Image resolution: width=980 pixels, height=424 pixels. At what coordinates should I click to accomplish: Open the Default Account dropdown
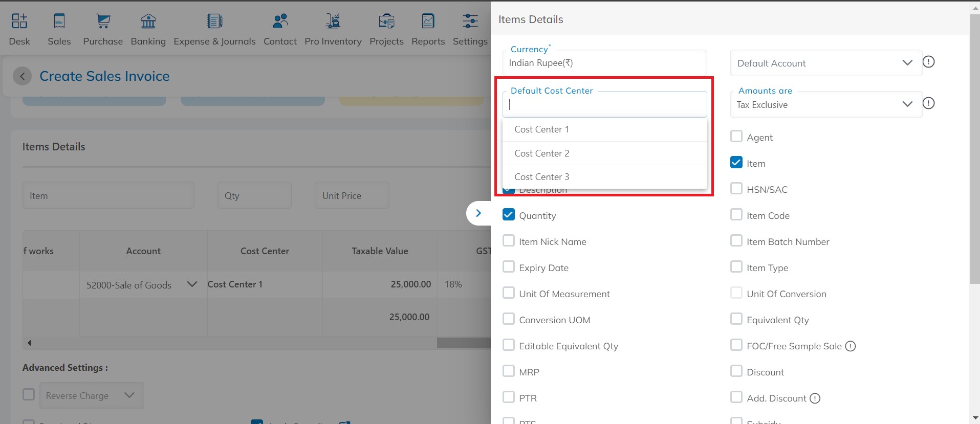pyautogui.click(x=825, y=63)
